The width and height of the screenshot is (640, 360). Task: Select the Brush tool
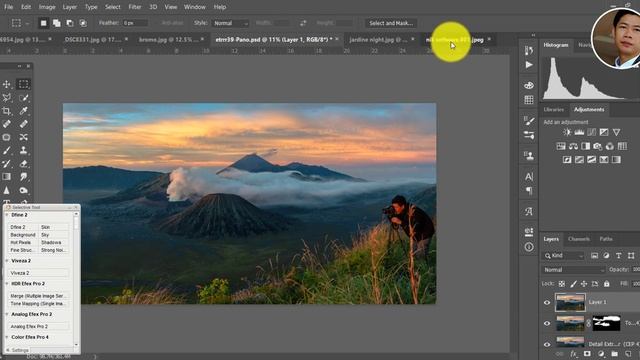[x=7, y=150]
